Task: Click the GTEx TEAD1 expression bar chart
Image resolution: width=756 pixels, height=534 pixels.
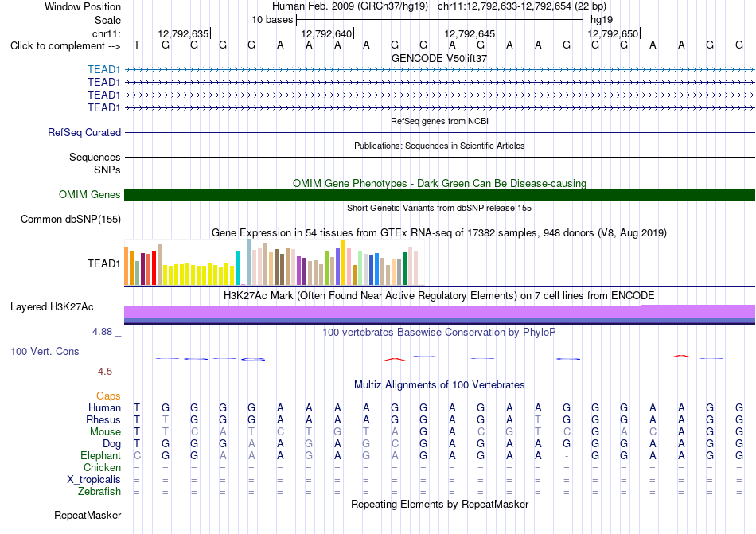Action: click(271, 263)
